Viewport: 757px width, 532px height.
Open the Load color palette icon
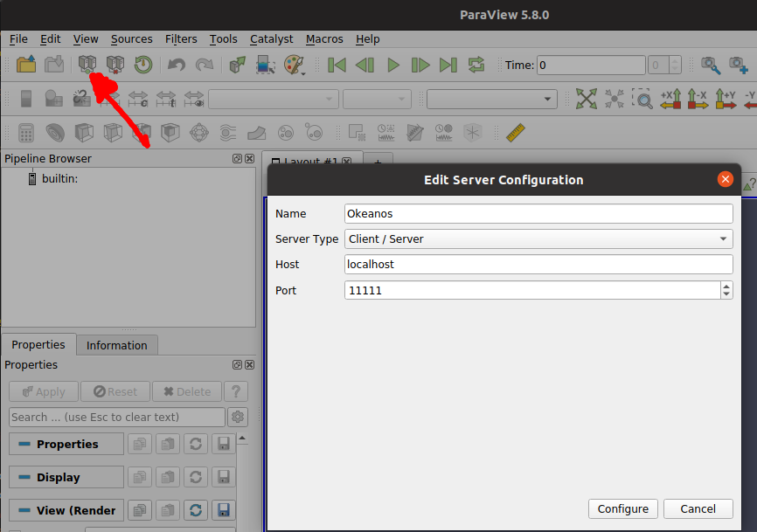tap(295, 65)
